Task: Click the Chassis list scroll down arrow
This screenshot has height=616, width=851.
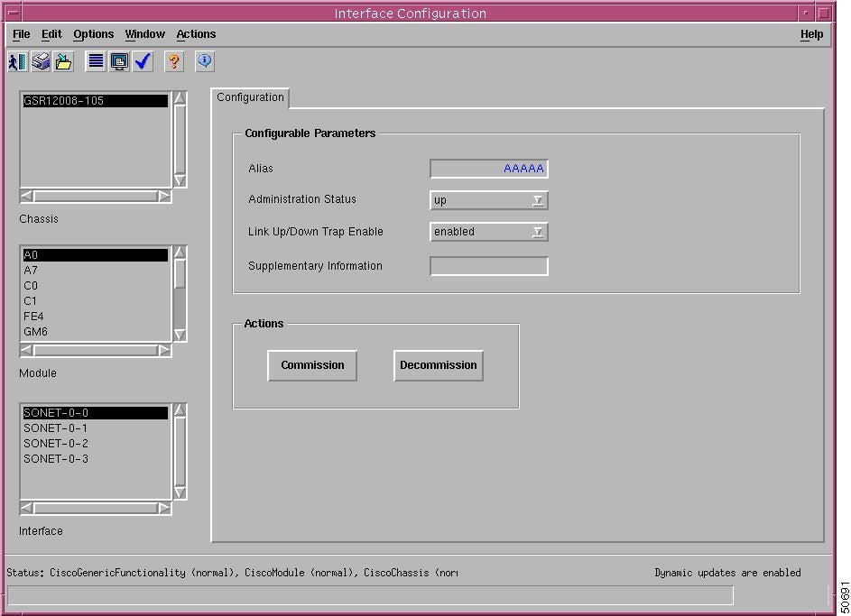Action: pos(180,180)
